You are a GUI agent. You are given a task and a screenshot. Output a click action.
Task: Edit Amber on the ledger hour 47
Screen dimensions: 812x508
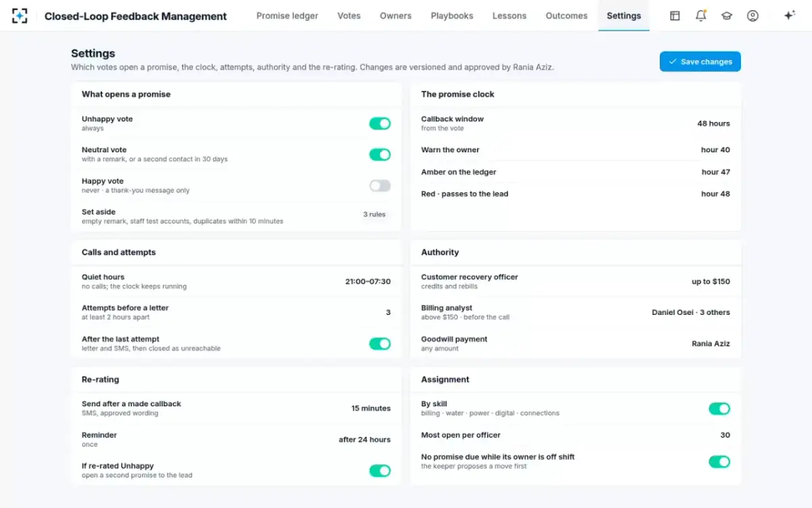coord(715,172)
